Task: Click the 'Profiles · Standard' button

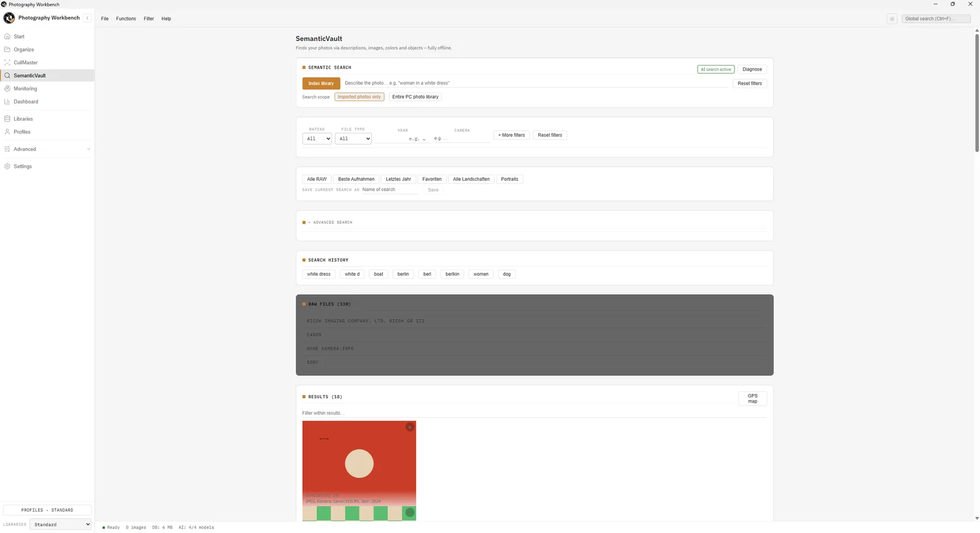Action: [x=47, y=510]
